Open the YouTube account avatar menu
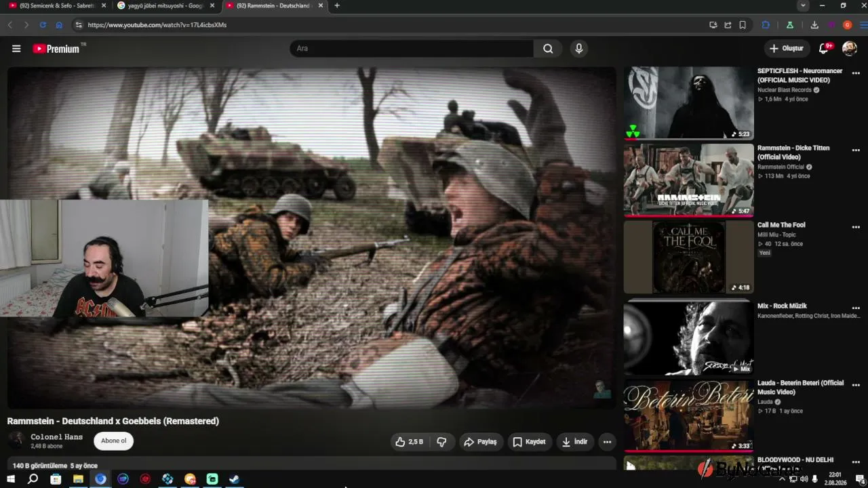The image size is (868, 488). pos(849,48)
